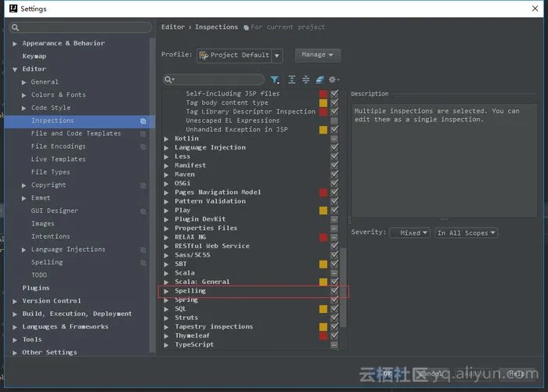Click the project-level icon beside Inspections row
548x392 pixels.
click(x=143, y=120)
